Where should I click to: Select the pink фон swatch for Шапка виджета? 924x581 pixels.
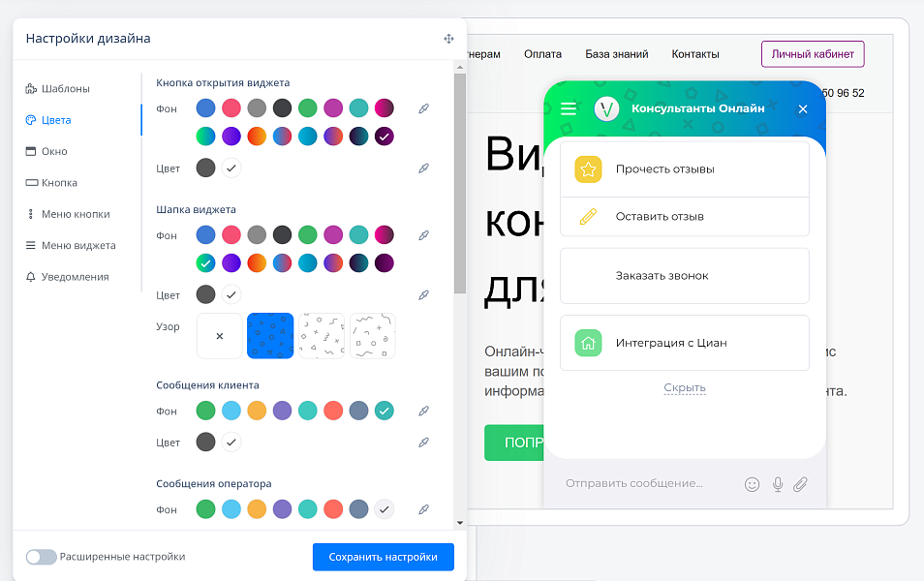click(x=232, y=234)
